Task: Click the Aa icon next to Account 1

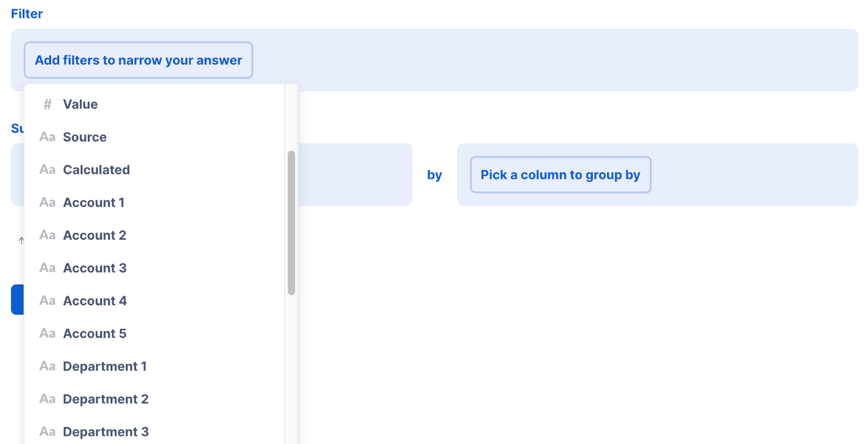Action: (x=47, y=202)
